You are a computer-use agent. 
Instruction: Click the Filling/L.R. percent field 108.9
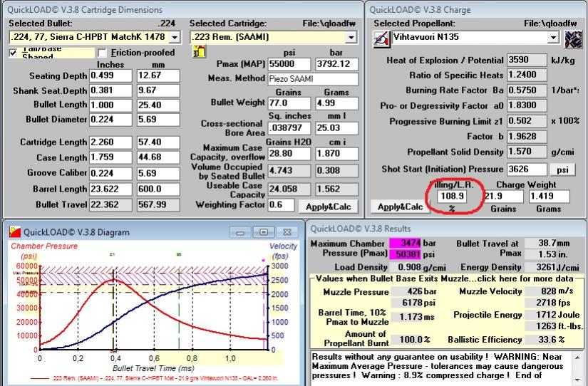tap(452, 196)
